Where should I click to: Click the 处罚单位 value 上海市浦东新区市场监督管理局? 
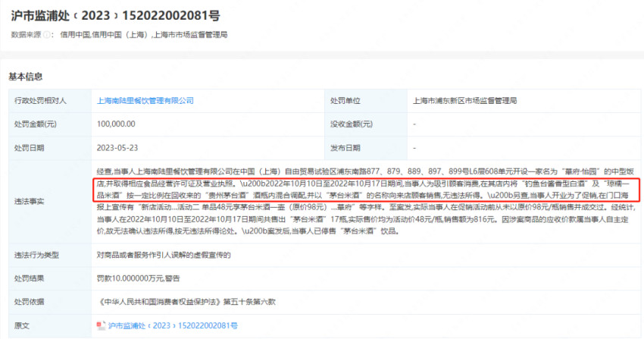tap(464, 100)
